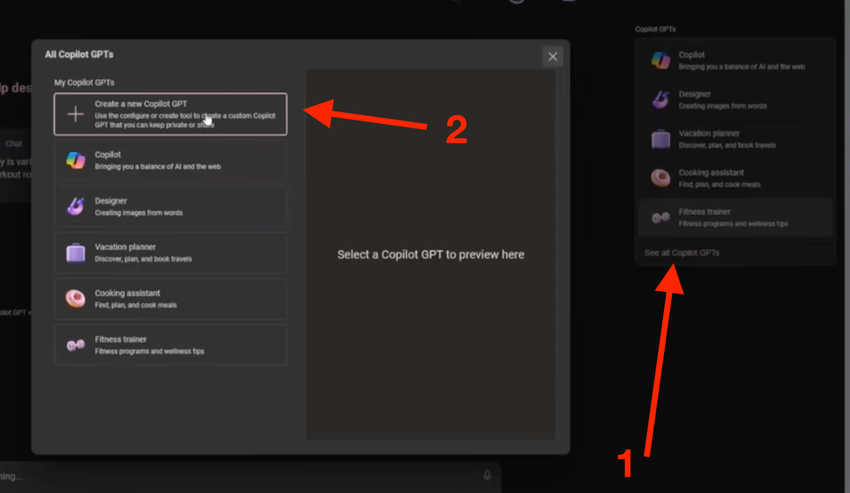Screen dimensions: 850x493
Task: Click the Copilot logo icon in the right sidebar
Action: [660, 60]
